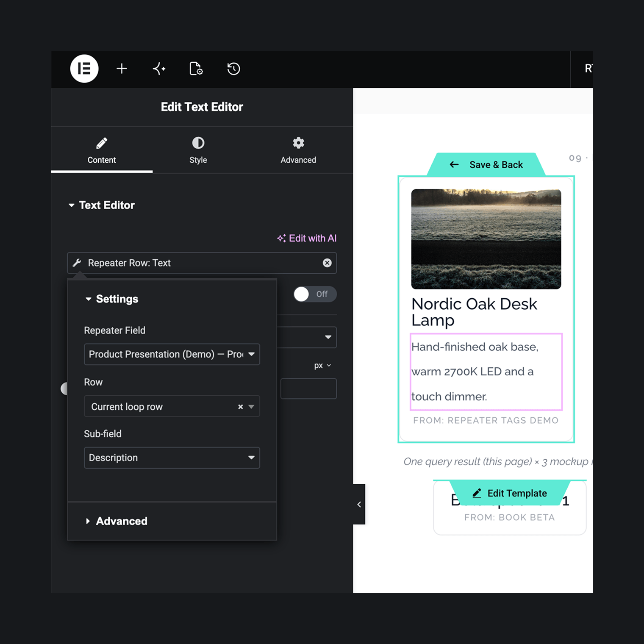The width and height of the screenshot is (644, 644).
Task: Open the Row dropdown arrow
Action: [x=251, y=407]
